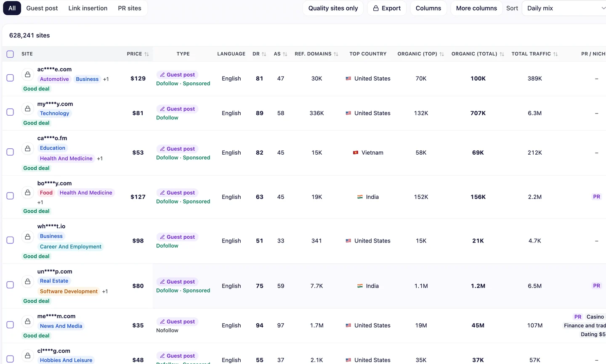Expand the +1 categories for ca****o.fm
The height and width of the screenshot is (364, 606).
point(100,158)
